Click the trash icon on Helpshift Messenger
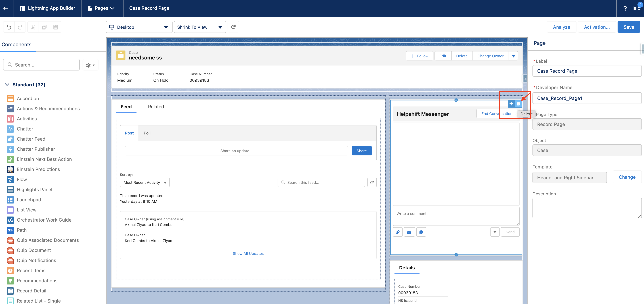 [x=518, y=104]
